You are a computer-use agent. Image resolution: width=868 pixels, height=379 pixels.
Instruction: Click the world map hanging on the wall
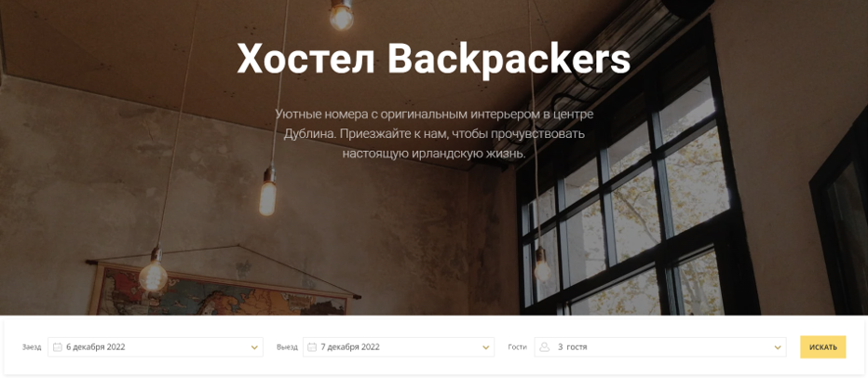[x=219, y=290]
